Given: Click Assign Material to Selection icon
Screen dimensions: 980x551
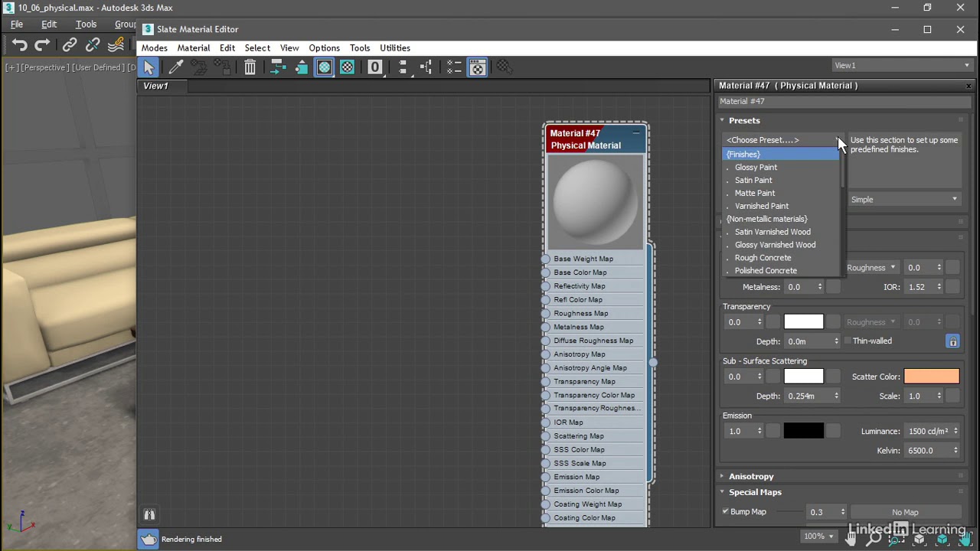Looking at the screenshot, I should pyautogui.click(x=223, y=67).
